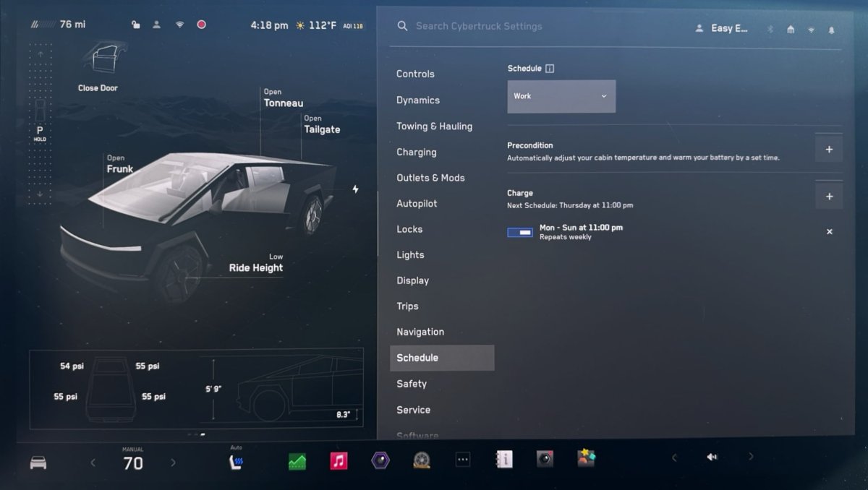Tap the search magnifier icon
This screenshot has height=490, width=868.
(403, 26)
